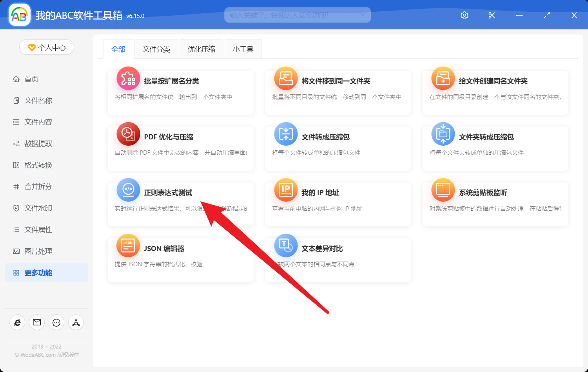Open 图片处理 from the sidebar
The height and width of the screenshot is (372, 588).
tap(38, 251)
